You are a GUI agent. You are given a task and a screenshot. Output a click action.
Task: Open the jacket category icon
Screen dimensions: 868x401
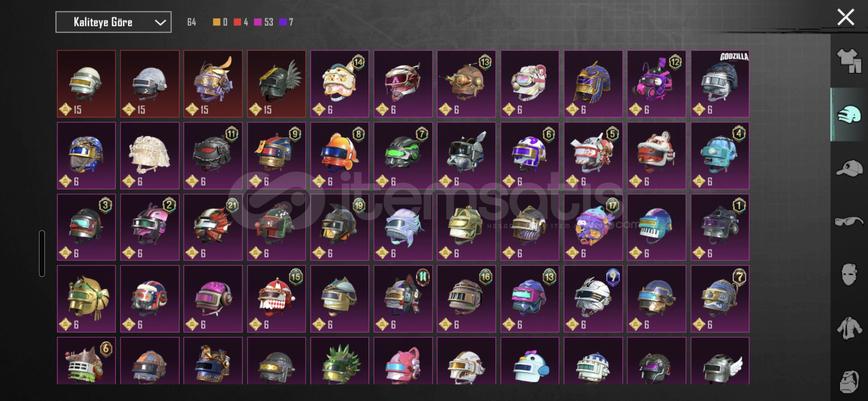[x=849, y=328]
